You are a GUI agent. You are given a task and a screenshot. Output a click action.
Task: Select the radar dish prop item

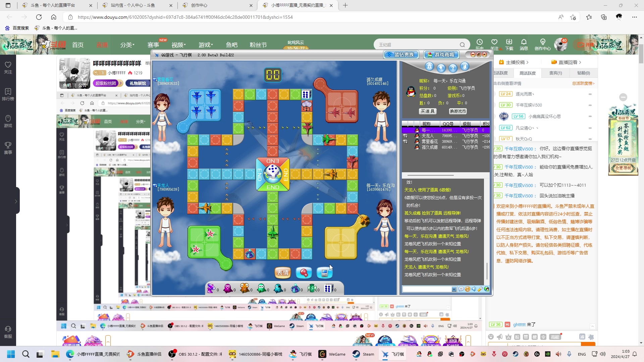pos(211,288)
